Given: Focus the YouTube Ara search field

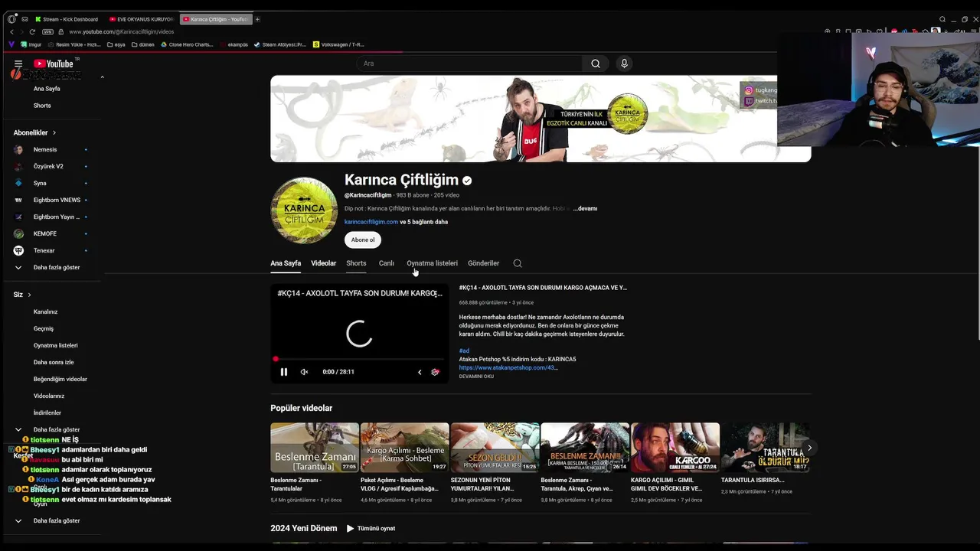Looking at the screenshot, I should [x=469, y=64].
